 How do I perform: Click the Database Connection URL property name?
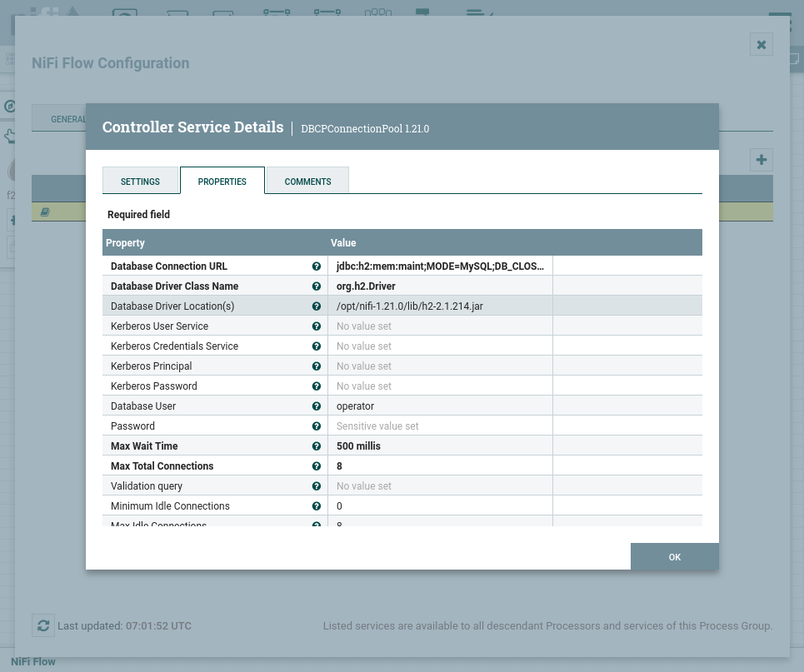pyautogui.click(x=168, y=266)
